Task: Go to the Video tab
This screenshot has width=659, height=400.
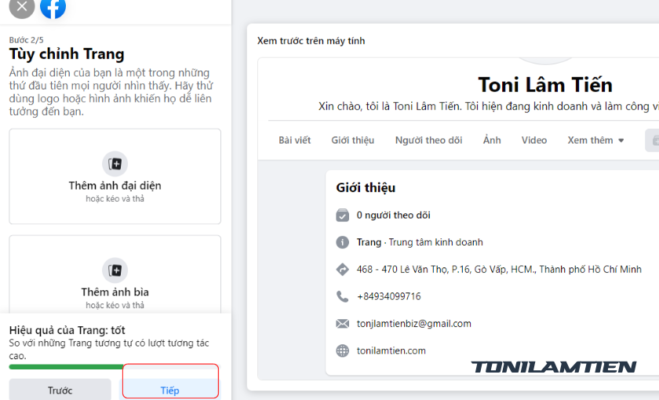Action: click(x=534, y=140)
